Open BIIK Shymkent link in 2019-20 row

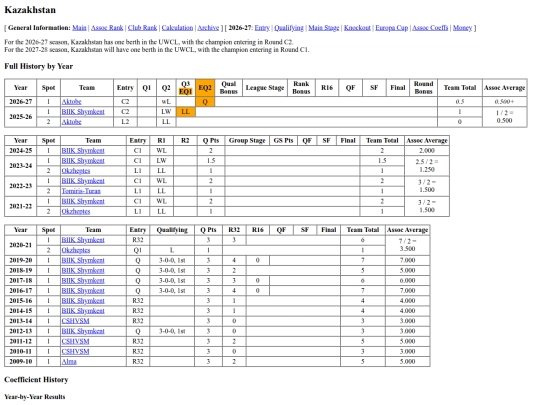point(83,260)
